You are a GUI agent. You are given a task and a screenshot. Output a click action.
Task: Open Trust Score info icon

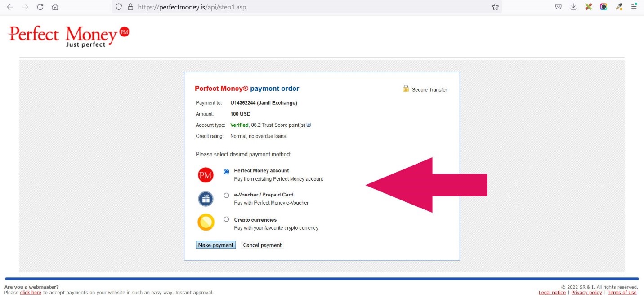click(x=309, y=125)
